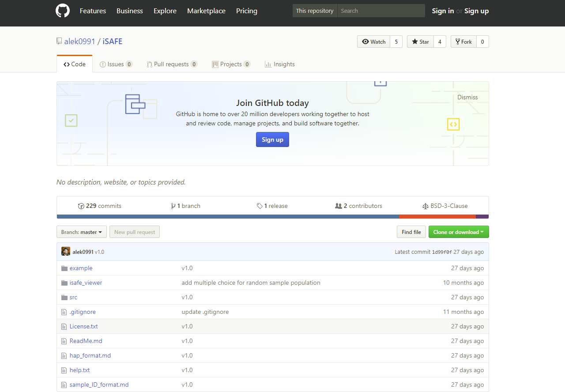Click the contributors people icon
The image size is (565, 392).
pyautogui.click(x=339, y=206)
